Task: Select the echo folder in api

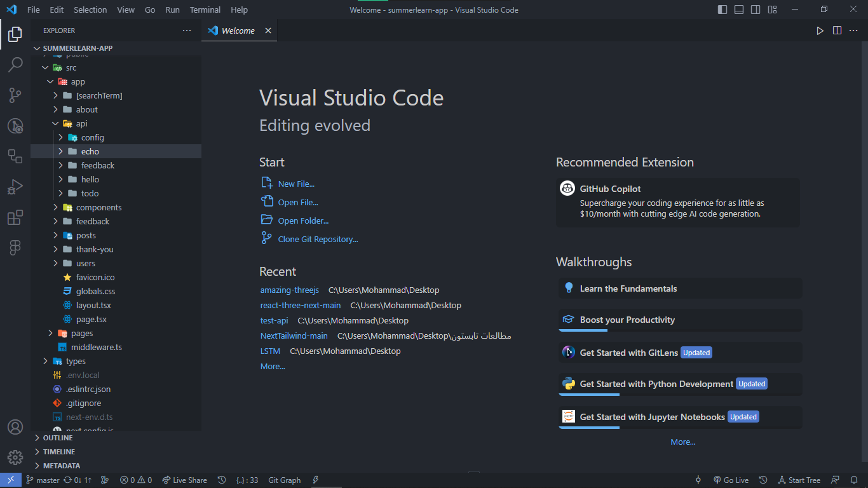Action: tap(116, 151)
